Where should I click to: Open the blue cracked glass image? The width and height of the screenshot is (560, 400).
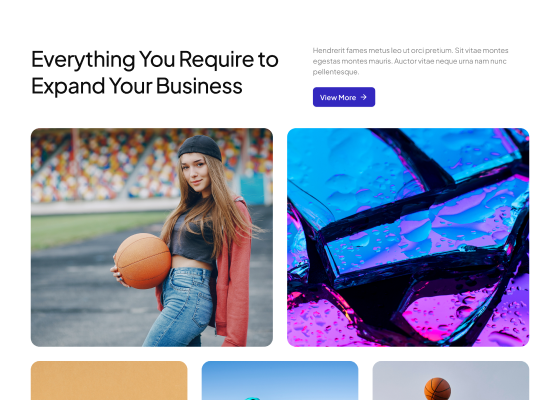(408, 238)
